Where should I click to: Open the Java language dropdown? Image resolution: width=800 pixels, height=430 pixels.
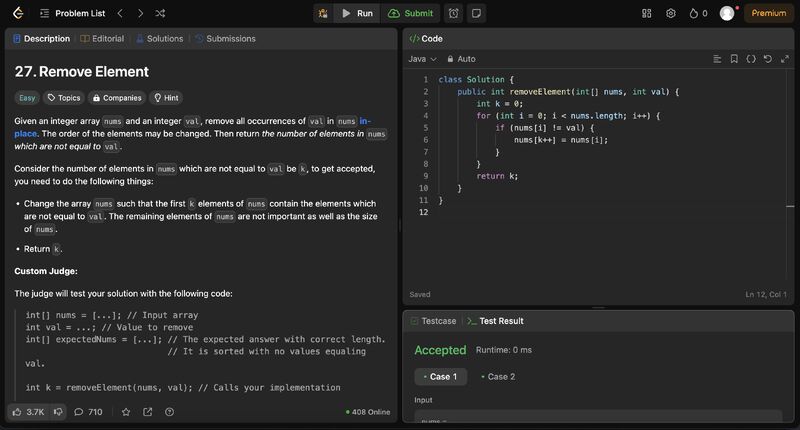coord(422,59)
